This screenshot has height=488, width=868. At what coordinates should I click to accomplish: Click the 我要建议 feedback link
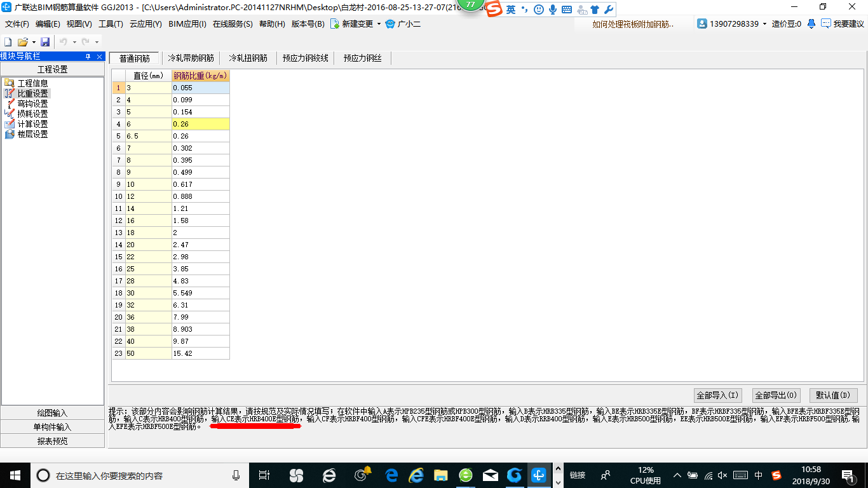click(x=843, y=24)
